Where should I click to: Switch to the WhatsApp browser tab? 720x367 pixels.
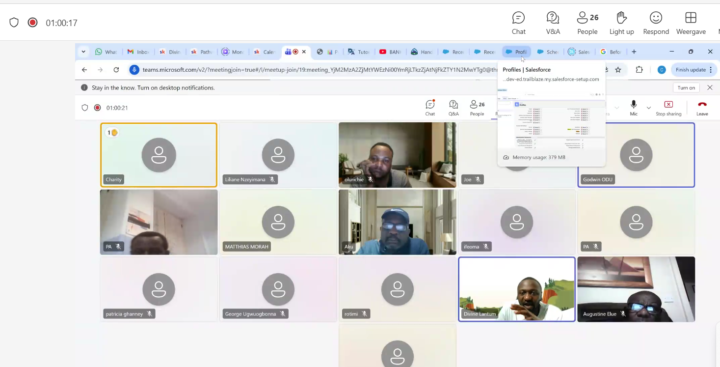[106, 52]
